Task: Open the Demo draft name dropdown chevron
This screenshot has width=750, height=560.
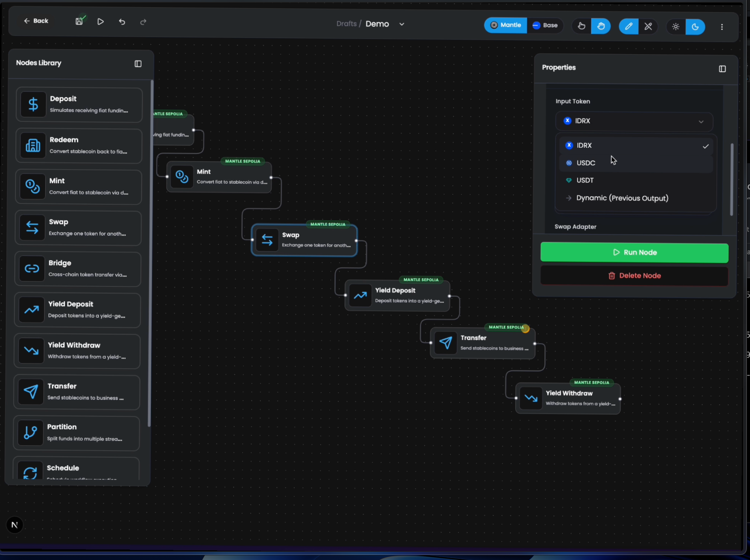Action: click(402, 24)
